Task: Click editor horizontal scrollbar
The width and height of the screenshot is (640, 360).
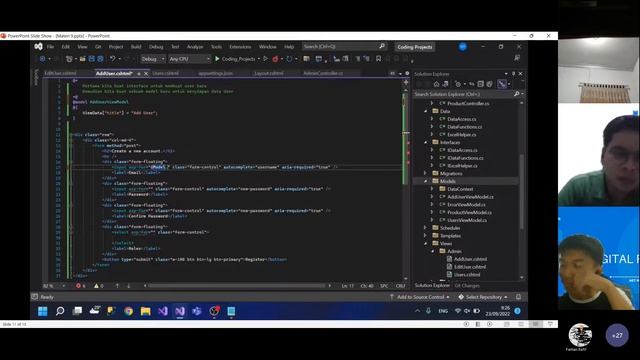Action: [x=237, y=286]
